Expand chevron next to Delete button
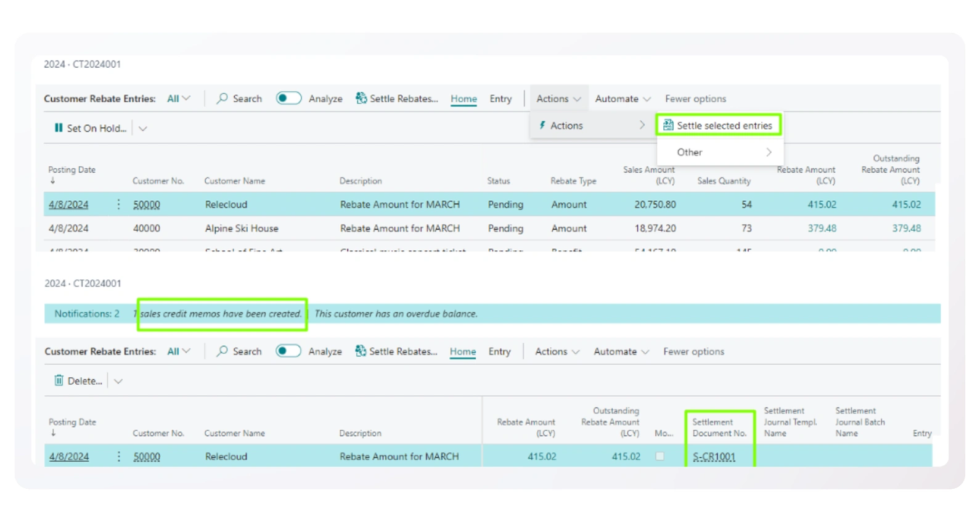980x522 pixels. tap(118, 381)
